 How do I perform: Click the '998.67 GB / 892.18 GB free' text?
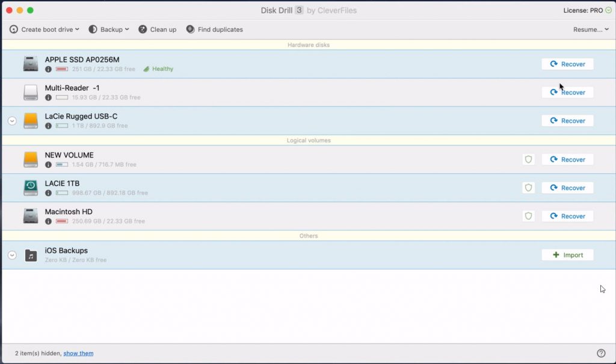coord(110,193)
